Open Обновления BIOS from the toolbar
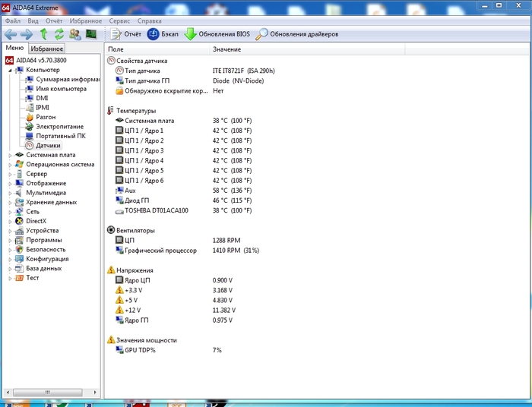This screenshot has height=407, width=532. [217, 34]
